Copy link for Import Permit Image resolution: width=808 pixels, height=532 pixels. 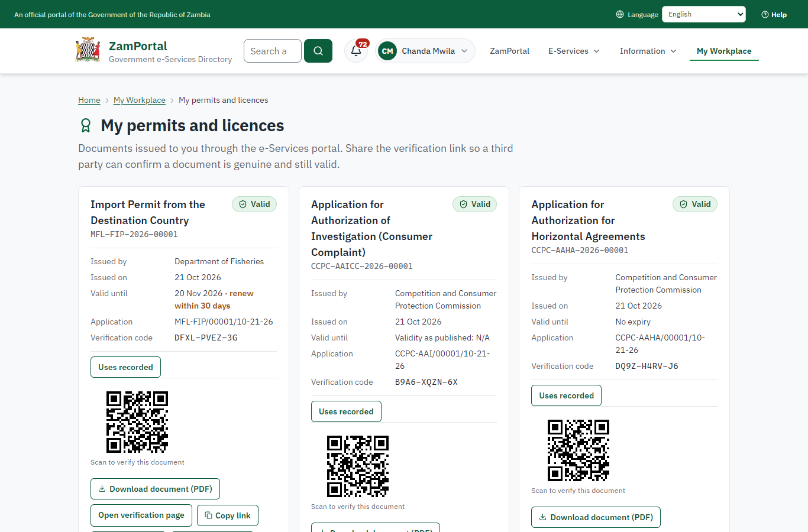[x=228, y=515]
